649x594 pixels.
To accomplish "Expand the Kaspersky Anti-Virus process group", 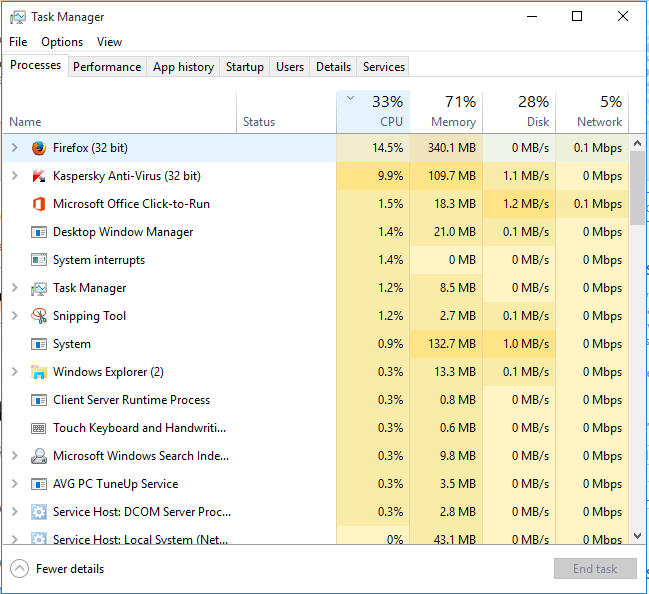I will pyautogui.click(x=15, y=176).
